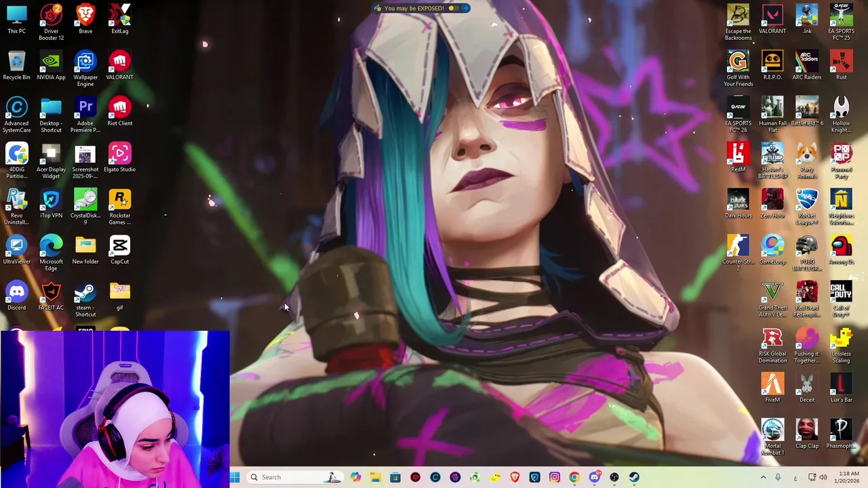Screen dimensions: 868x488
Task: Launch Rockstar Games launcher icon
Action: point(120,206)
